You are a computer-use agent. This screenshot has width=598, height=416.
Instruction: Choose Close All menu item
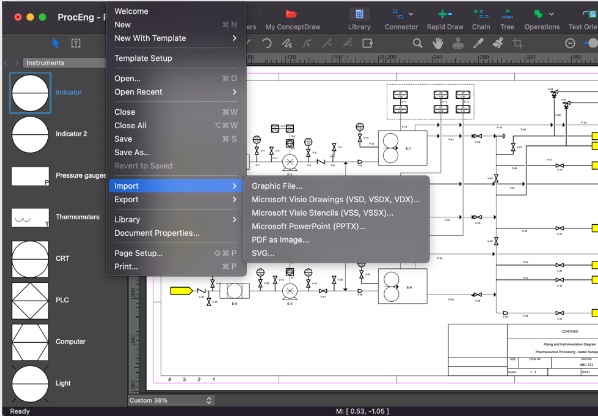click(x=176, y=125)
